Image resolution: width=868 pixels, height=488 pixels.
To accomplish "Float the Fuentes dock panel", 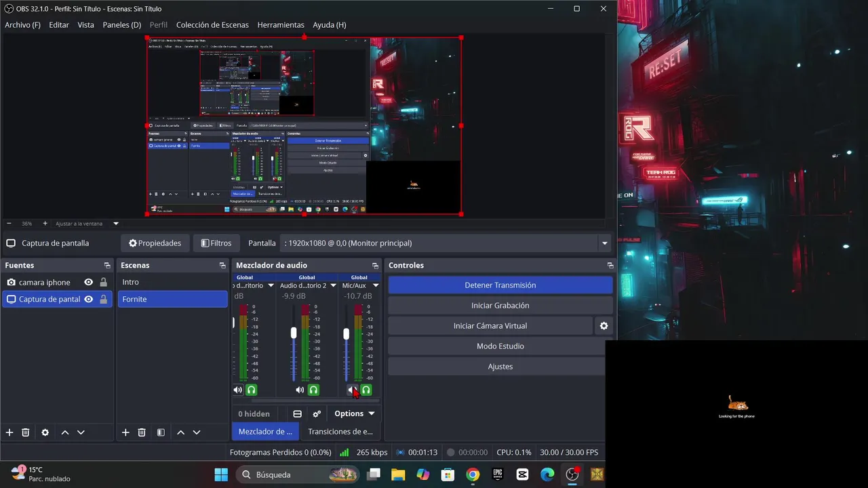I will pyautogui.click(x=107, y=266).
